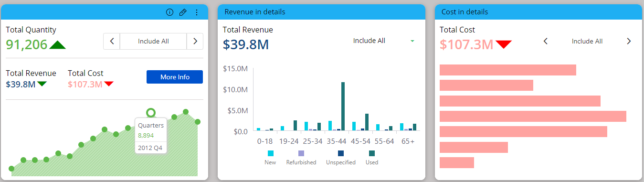Go to previous Total Quantity filter value
644x182 pixels.
pos(112,41)
